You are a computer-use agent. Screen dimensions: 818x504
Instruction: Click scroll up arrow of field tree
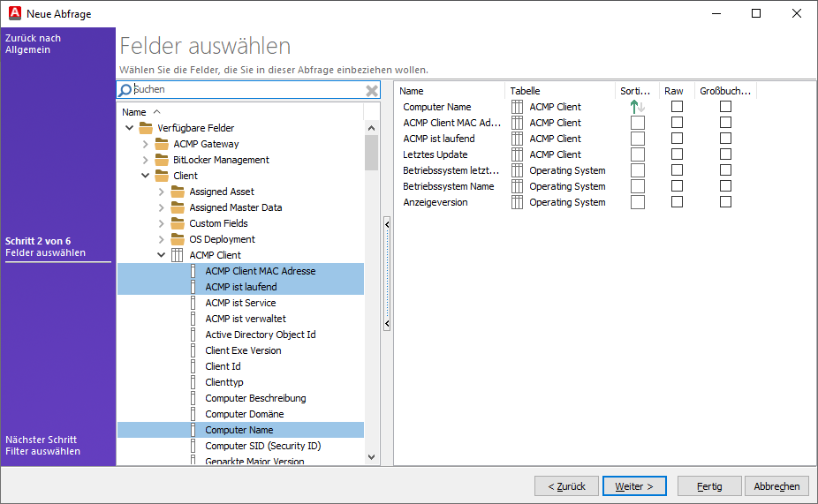click(x=371, y=128)
